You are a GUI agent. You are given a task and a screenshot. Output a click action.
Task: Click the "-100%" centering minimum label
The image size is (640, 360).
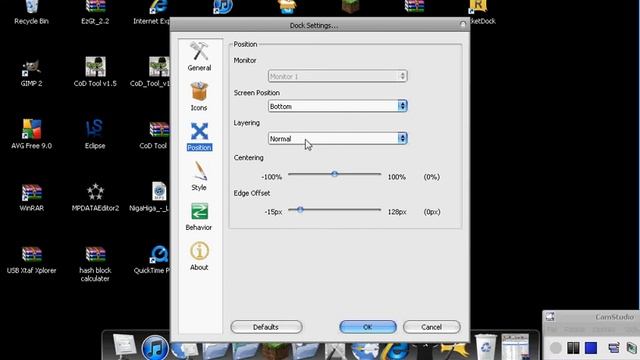[x=271, y=177]
